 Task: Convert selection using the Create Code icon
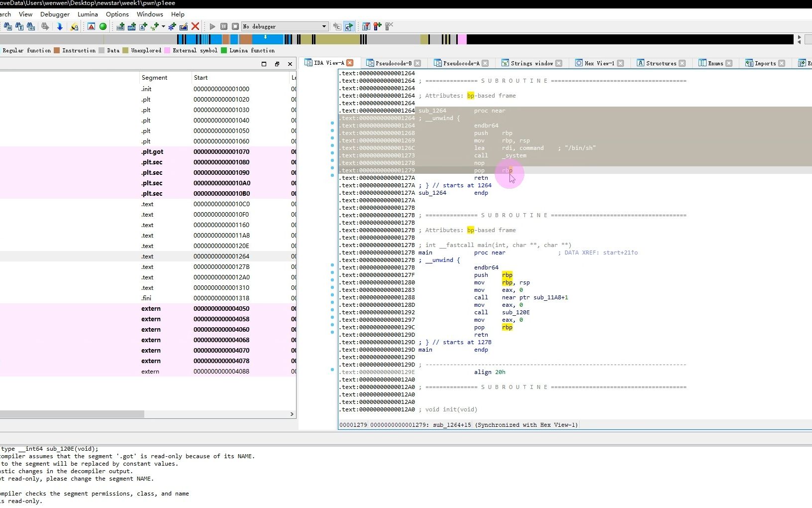coord(120,26)
